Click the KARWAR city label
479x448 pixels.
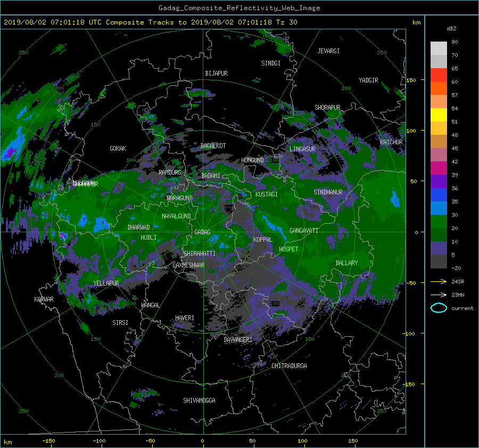[x=44, y=299]
